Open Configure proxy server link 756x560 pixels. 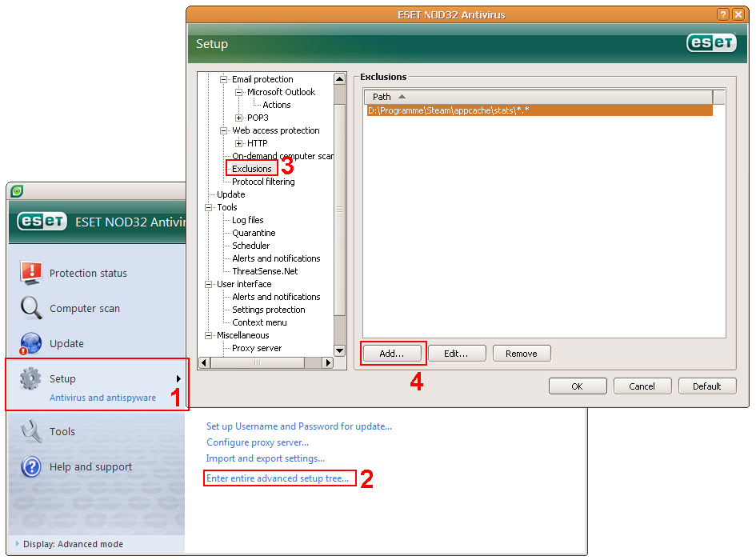(258, 442)
